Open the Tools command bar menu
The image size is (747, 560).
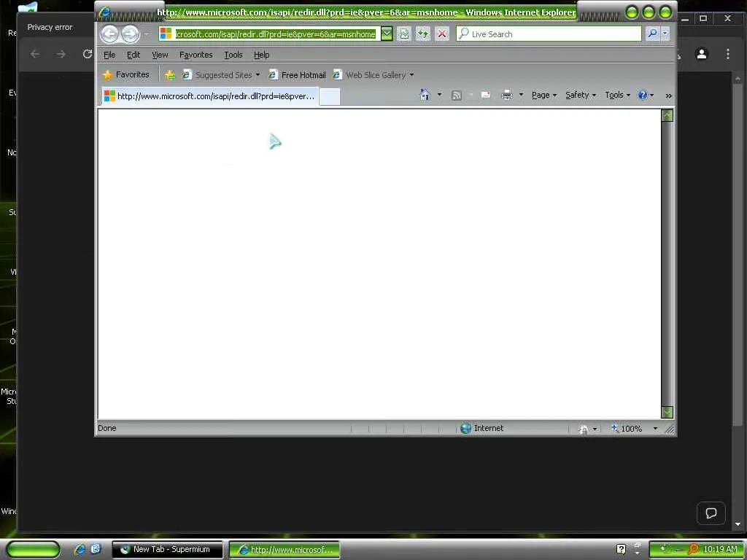coord(617,96)
